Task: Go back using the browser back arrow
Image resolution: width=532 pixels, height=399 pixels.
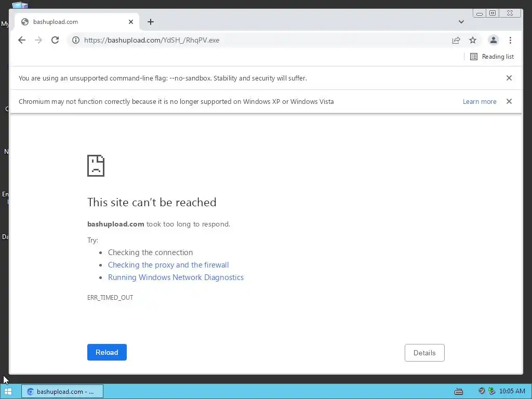Action: pos(22,40)
